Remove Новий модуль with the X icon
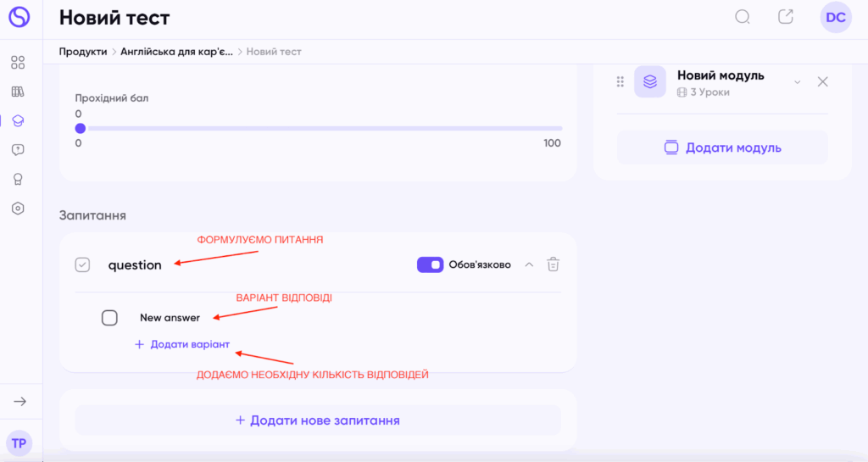Screen dimensions: 868x462 point(822,82)
